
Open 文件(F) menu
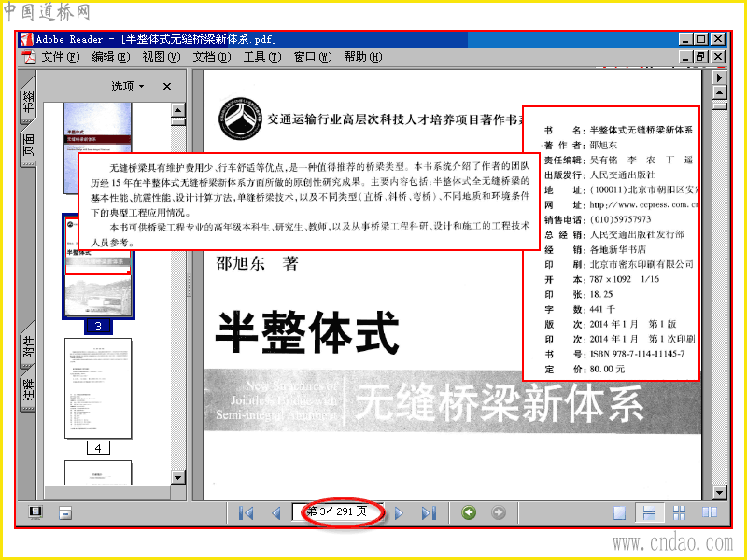[61, 57]
